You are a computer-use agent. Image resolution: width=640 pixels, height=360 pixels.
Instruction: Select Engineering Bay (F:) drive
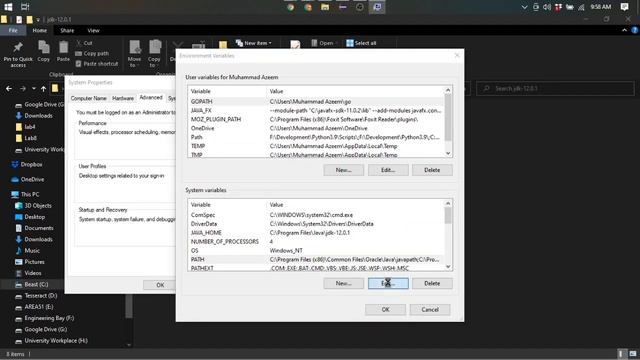click(x=44, y=318)
